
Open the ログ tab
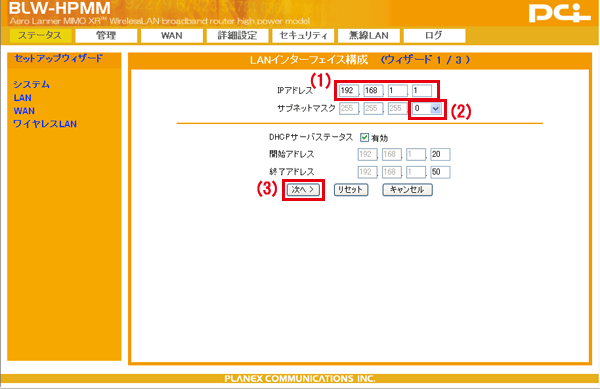(x=434, y=36)
